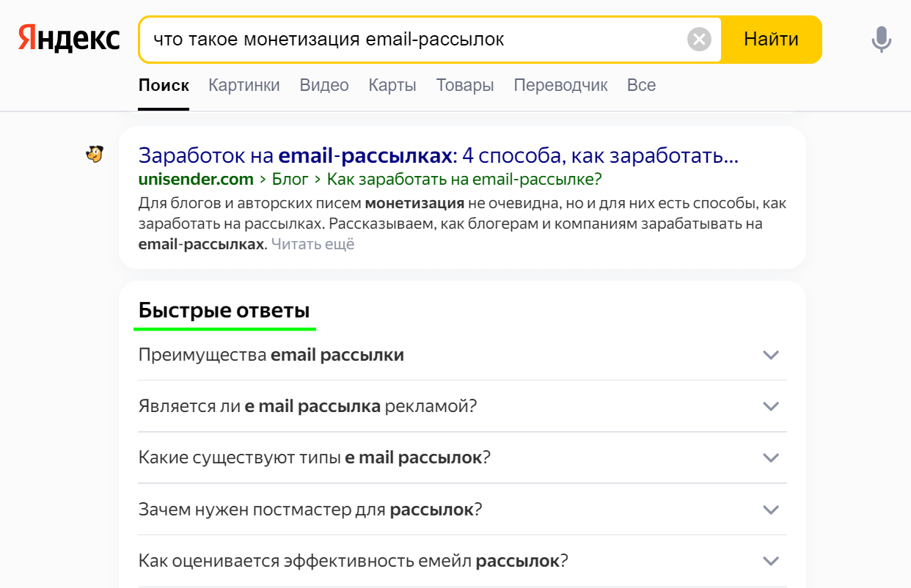Click the Найти search button
The width and height of the screenshot is (911, 588).
771,39
